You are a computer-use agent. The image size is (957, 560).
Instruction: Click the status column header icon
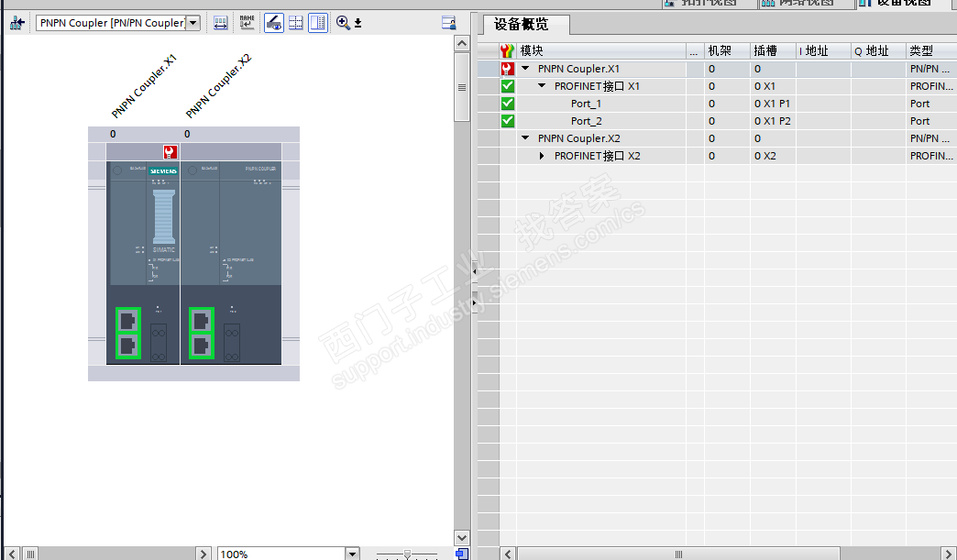(507, 50)
